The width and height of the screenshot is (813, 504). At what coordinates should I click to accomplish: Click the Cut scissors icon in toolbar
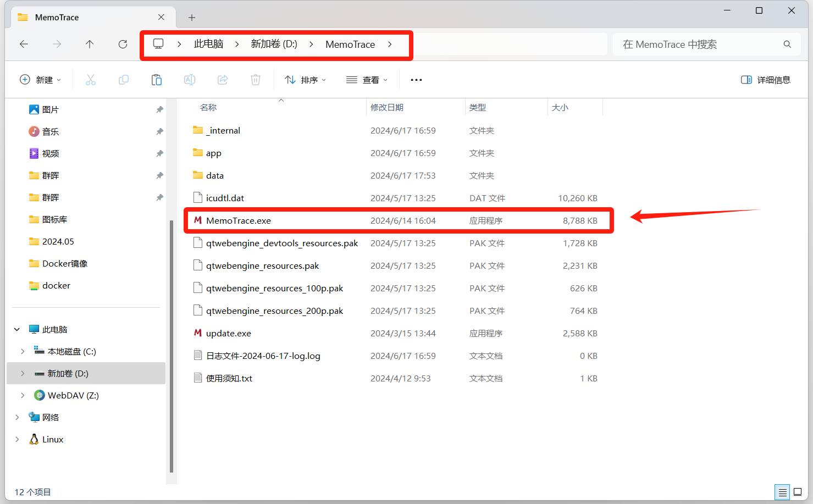point(91,80)
